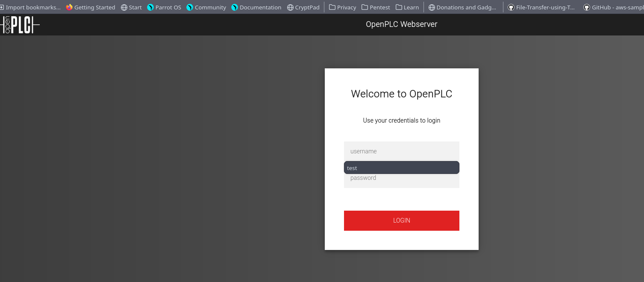Viewport: 644px width, 282px height.
Task: Focus the username input field
Action: [x=402, y=151]
